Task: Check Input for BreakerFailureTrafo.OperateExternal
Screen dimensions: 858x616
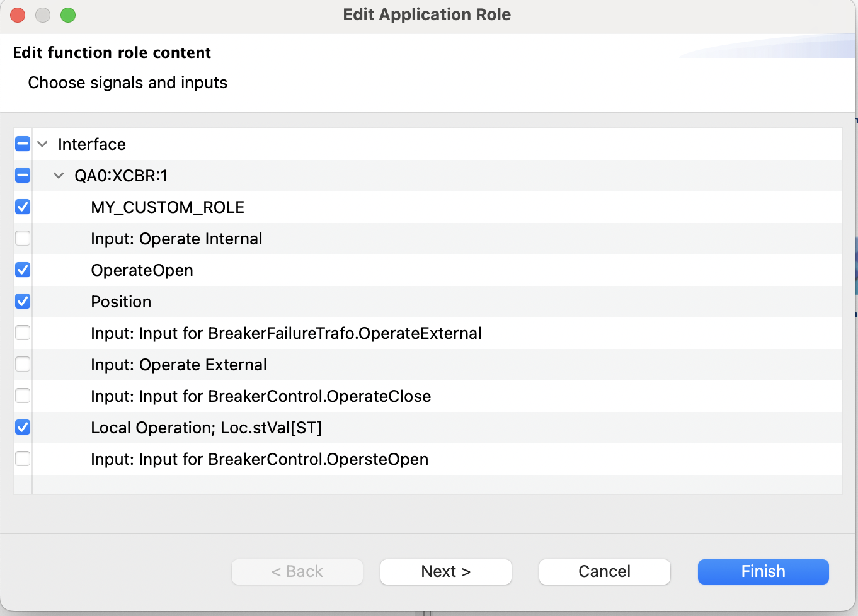Action: [22, 333]
